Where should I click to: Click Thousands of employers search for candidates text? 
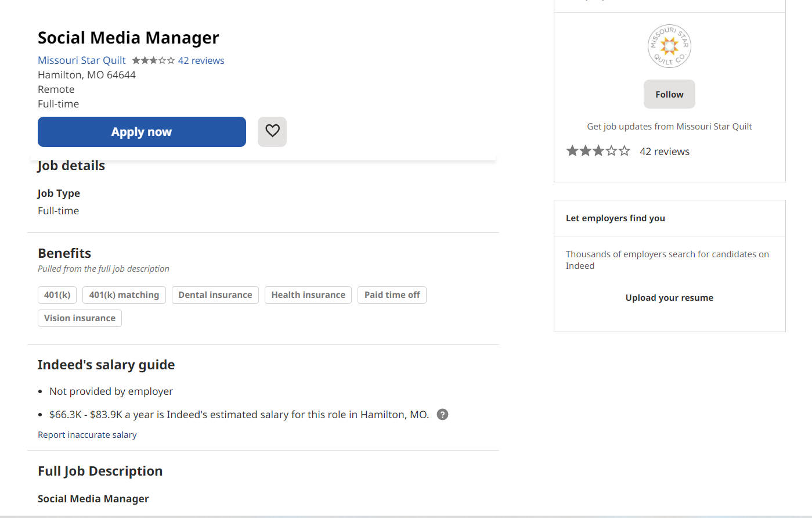[667, 260]
